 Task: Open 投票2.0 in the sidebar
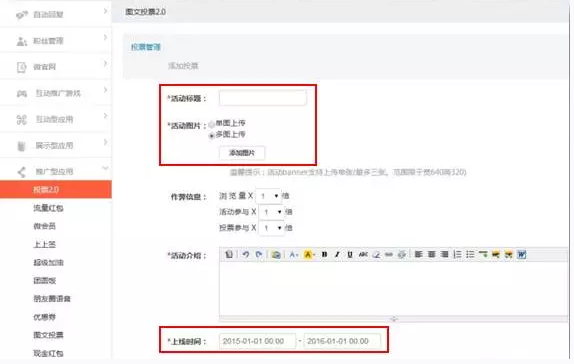[56, 189]
